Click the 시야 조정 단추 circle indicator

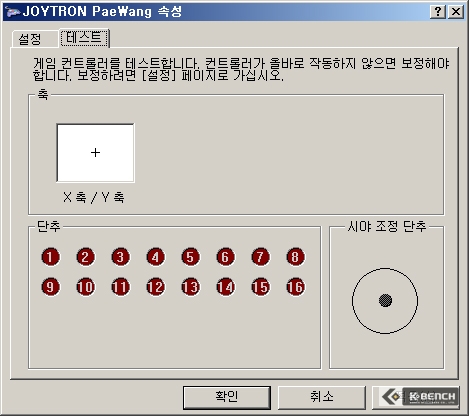point(385,301)
